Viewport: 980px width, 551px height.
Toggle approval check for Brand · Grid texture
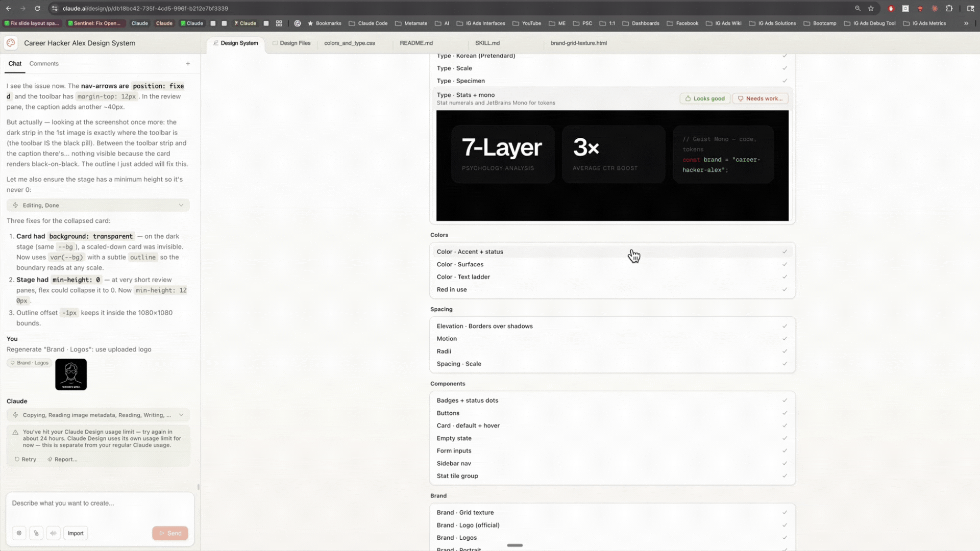point(785,512)
